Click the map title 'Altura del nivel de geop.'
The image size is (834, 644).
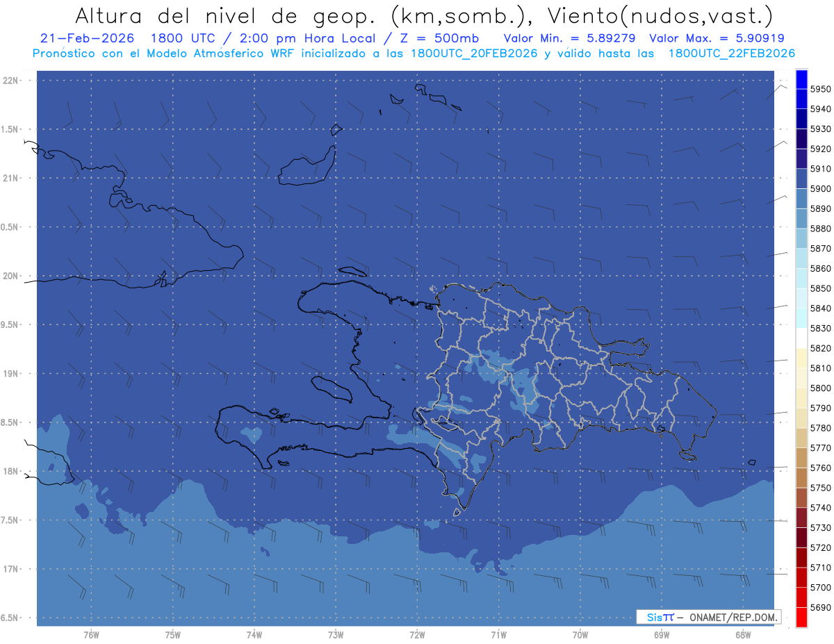pos(226,15)
